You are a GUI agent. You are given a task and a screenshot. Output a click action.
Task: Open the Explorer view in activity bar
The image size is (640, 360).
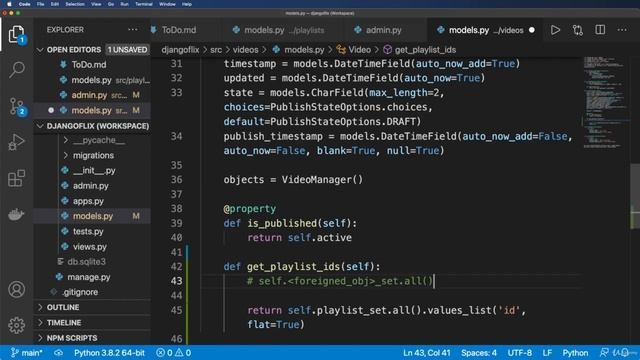(16, 34)
